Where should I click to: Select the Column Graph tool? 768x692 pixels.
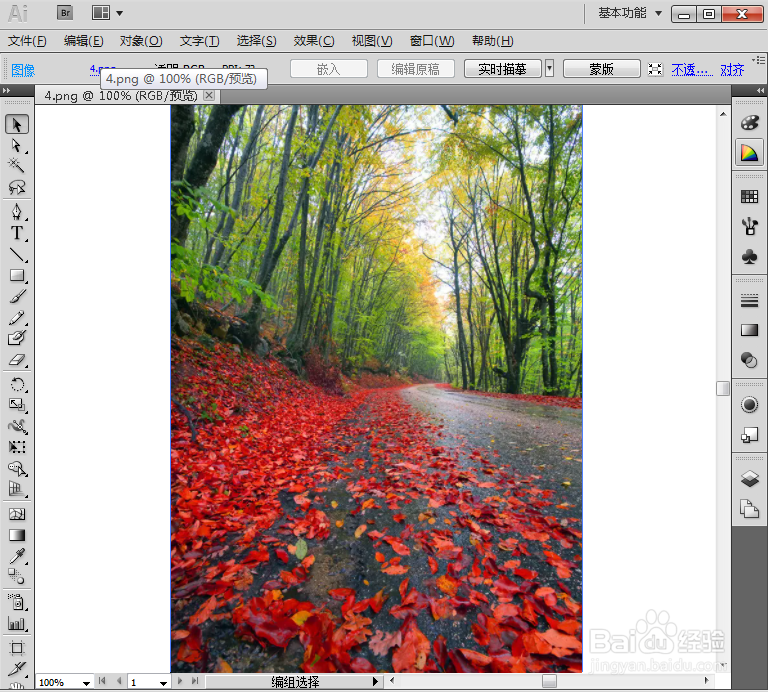point(17,623)
